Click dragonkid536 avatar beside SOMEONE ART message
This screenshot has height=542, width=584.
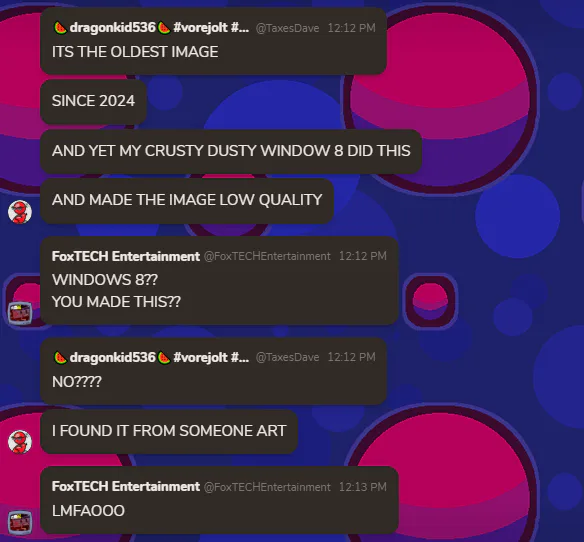[20, 442]
